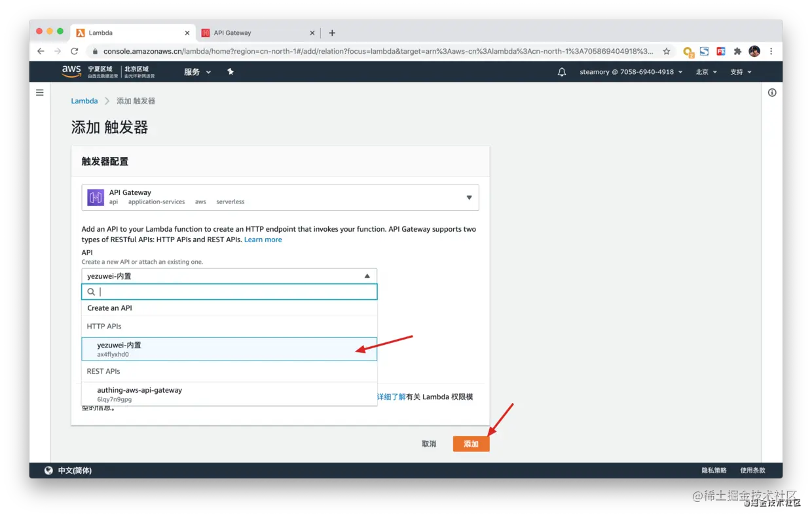This screenshot has height=517, width=812.
Task: Open Chrome's three-dot menu
Action: click(x=771, y=51)
